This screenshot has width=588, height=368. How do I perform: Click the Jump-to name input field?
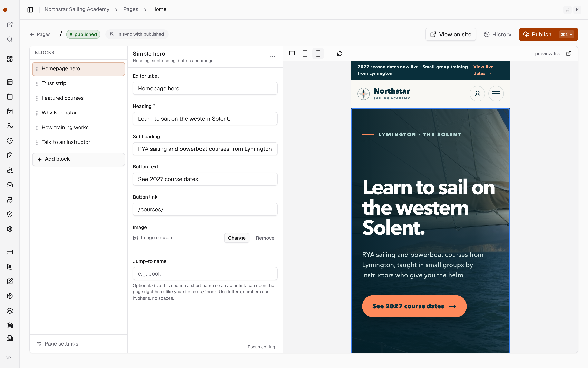coord(205,274)
